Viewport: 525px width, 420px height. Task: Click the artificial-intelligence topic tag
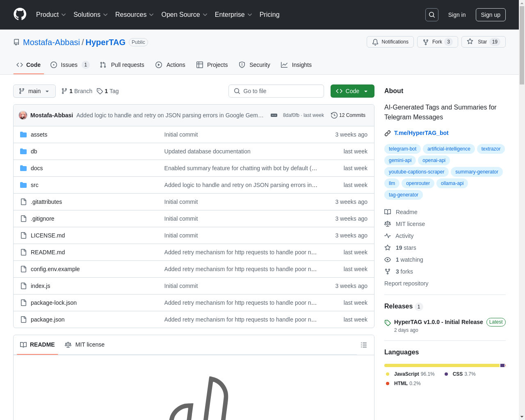(x=449, y=149)
